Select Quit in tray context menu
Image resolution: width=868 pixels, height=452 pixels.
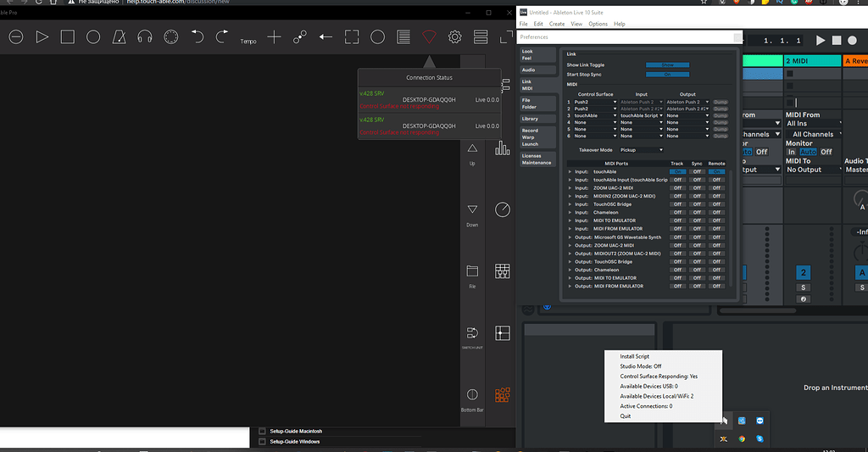tap(626, 416)
